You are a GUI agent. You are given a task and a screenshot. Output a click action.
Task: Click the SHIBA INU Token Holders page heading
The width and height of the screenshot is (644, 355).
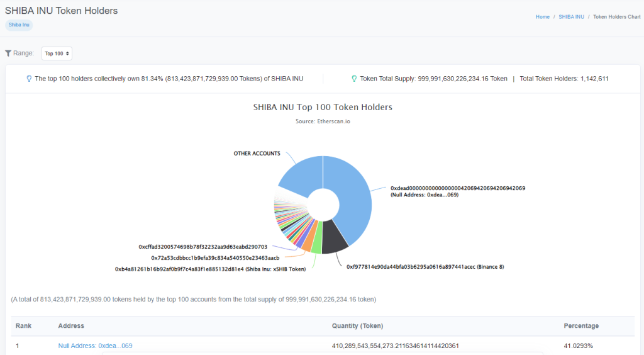click(x=61, y=11)
